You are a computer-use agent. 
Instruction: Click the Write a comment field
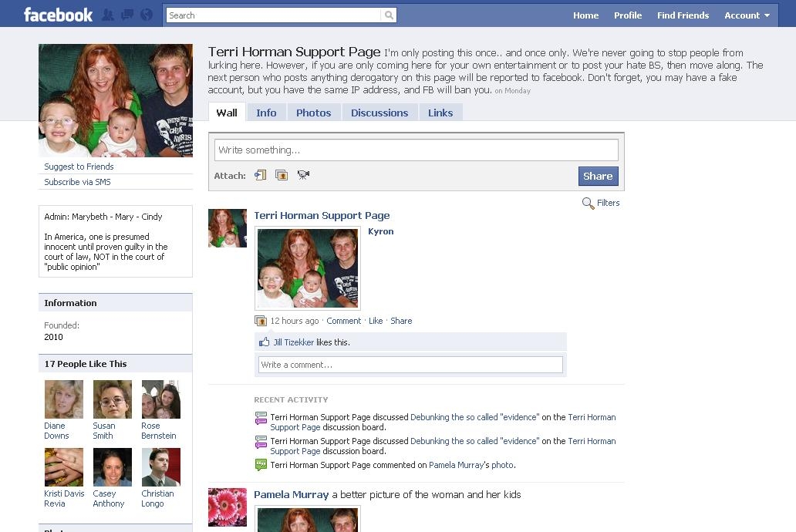[410, 365]
